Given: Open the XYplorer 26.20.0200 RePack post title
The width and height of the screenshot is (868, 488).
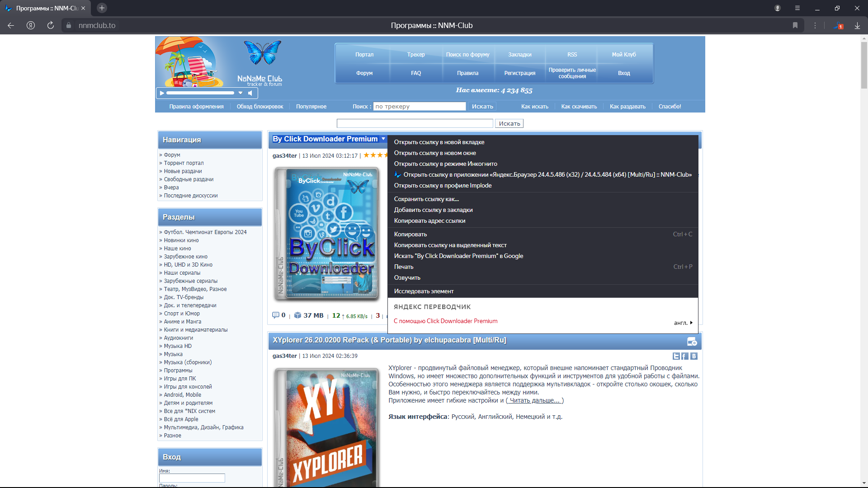Looking at the screenshot, I should click(x=389, y=340).
